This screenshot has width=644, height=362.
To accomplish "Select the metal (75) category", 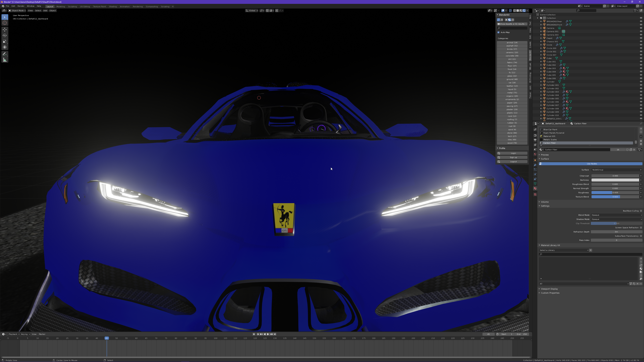I will coord(512,93).
